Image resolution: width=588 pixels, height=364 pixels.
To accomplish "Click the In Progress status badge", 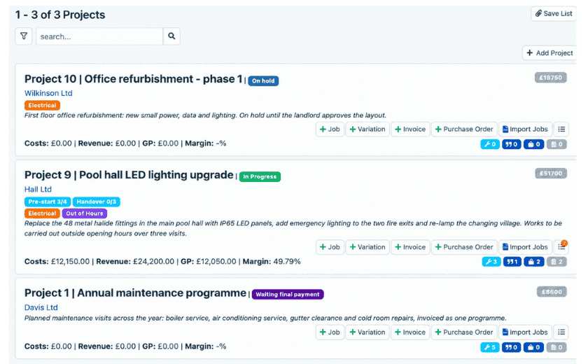I will coord(260,176).
